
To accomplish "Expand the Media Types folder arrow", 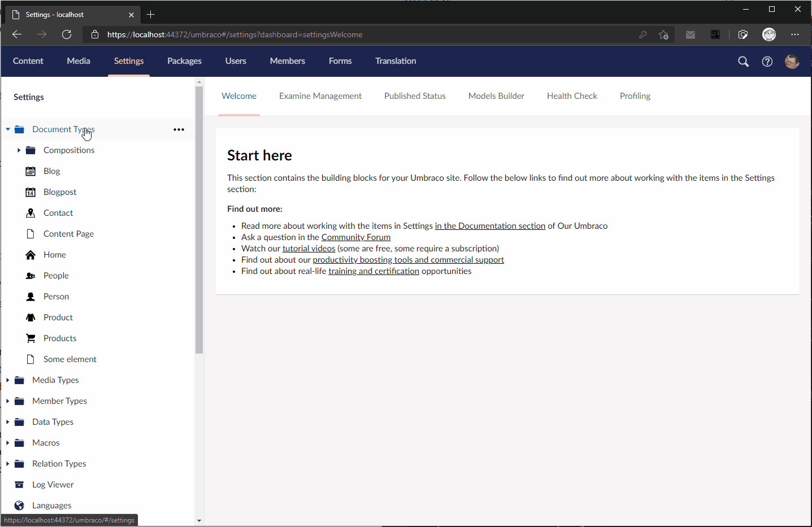I will tap(8, 380).
